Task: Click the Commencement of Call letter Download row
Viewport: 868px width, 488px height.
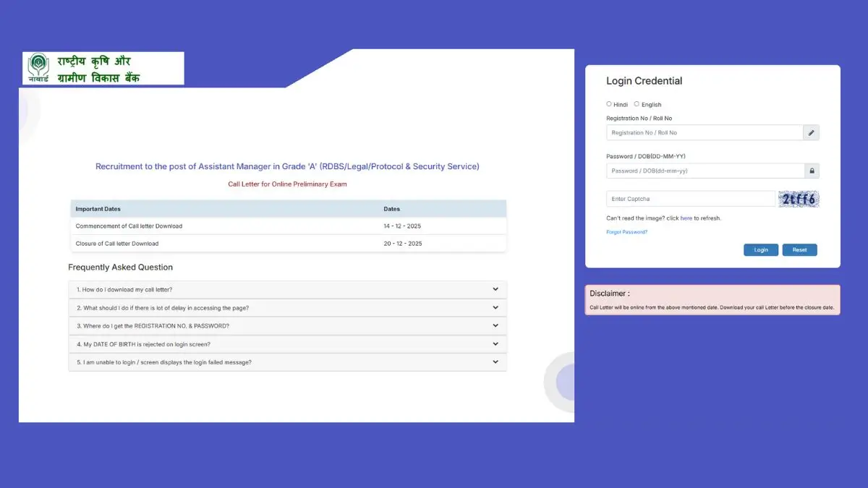Action: click(288, 226)
